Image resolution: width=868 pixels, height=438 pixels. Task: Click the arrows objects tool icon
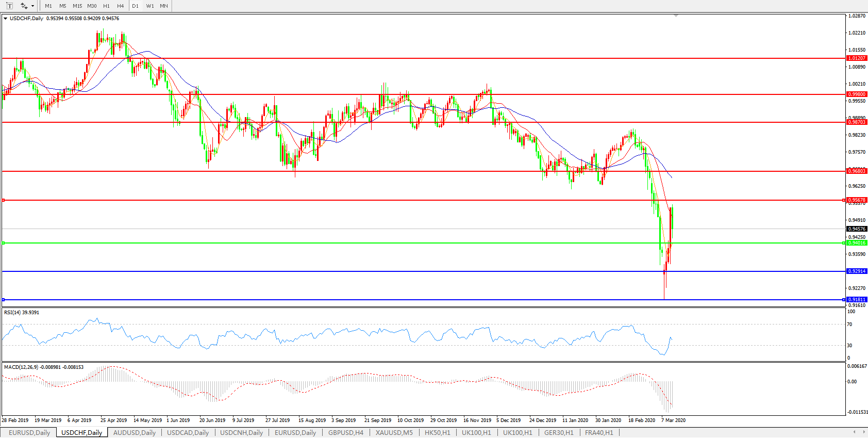(24, 6)
